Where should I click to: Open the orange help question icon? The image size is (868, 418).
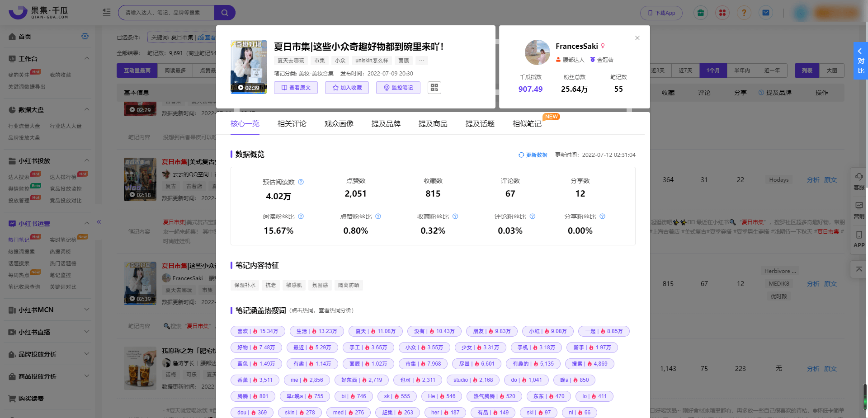(744, 13)
